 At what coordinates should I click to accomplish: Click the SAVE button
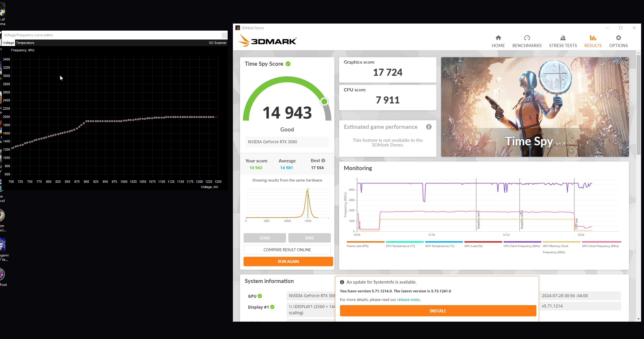point(309,238)
